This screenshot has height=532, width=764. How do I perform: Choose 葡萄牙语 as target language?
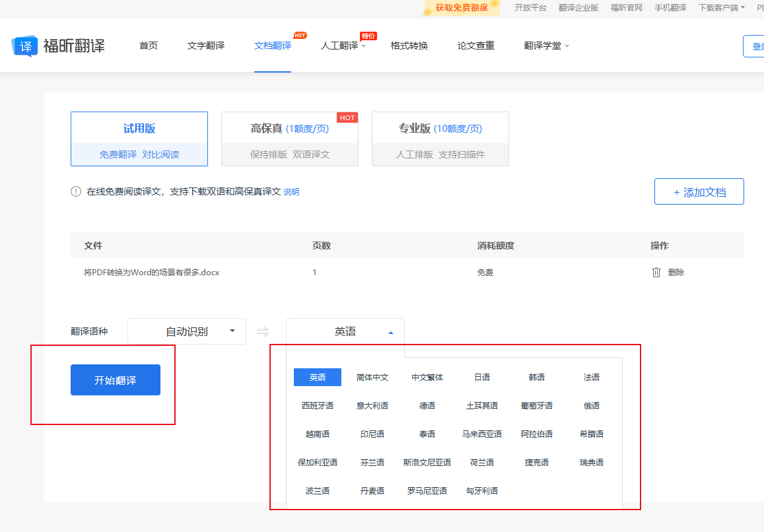[x=536, y=405]
